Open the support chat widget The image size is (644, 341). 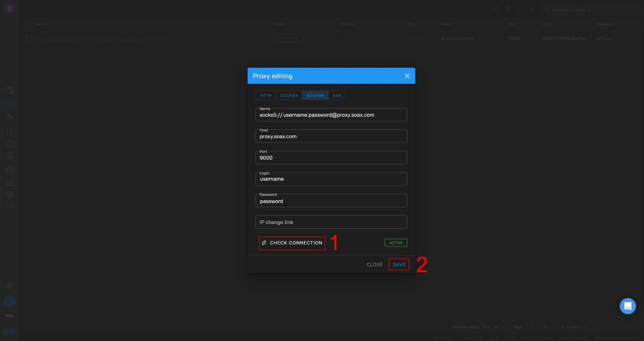click(628, 306)
